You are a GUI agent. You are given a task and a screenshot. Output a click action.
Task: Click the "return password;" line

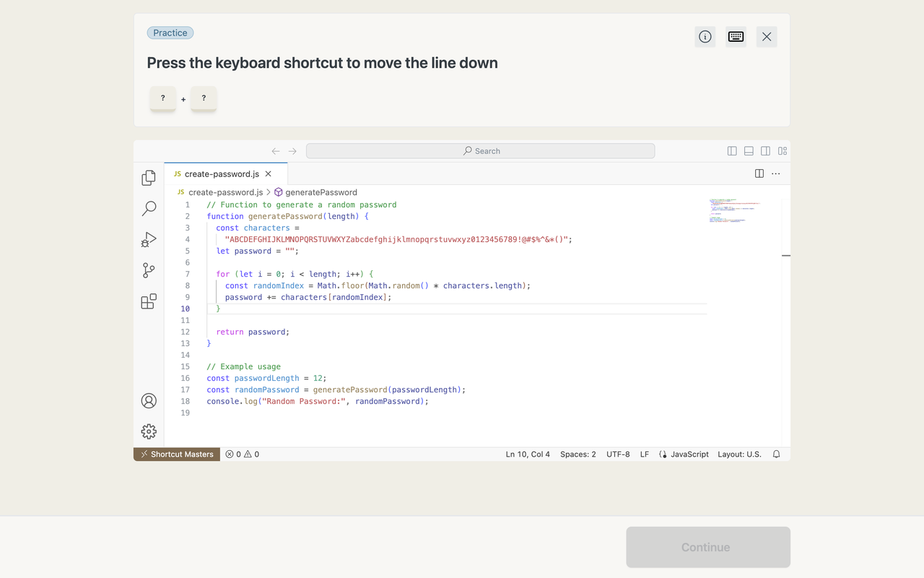point(253,332)
